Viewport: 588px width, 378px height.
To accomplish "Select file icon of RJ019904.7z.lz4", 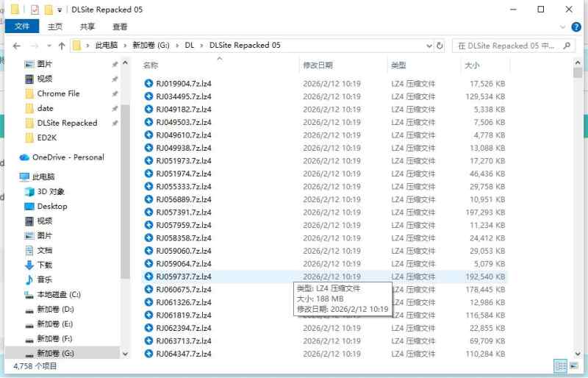I will point(148,83).
